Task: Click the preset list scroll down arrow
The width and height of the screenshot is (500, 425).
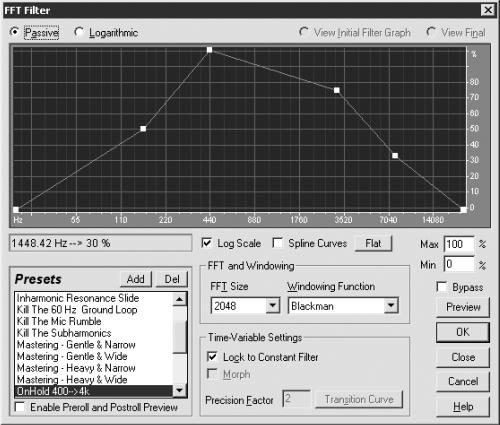Action: tap(179, 390)
